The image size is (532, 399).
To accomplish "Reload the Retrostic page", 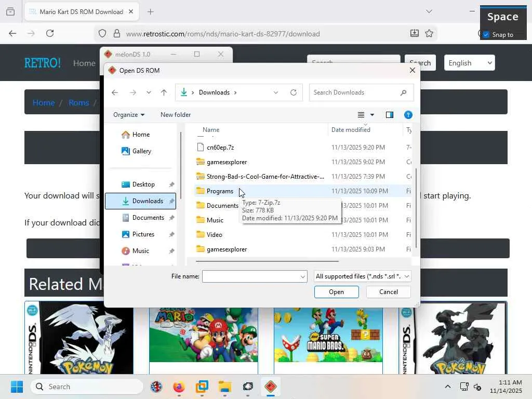I will (x=50, y=33).
